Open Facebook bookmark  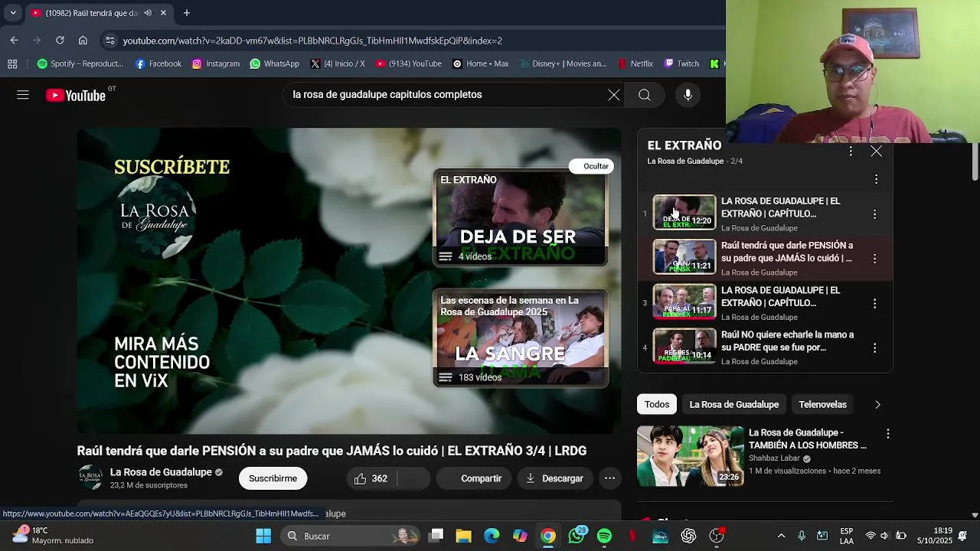[x=158, y=64]
